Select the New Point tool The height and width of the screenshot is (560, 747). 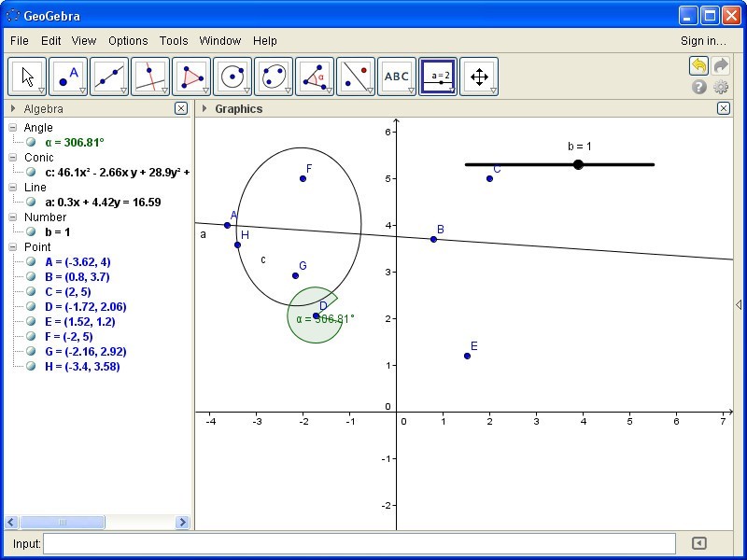point(68,77)
